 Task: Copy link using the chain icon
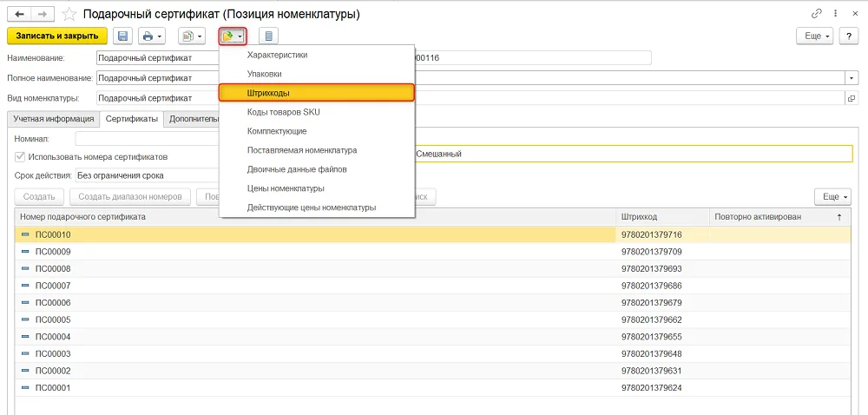817,15
